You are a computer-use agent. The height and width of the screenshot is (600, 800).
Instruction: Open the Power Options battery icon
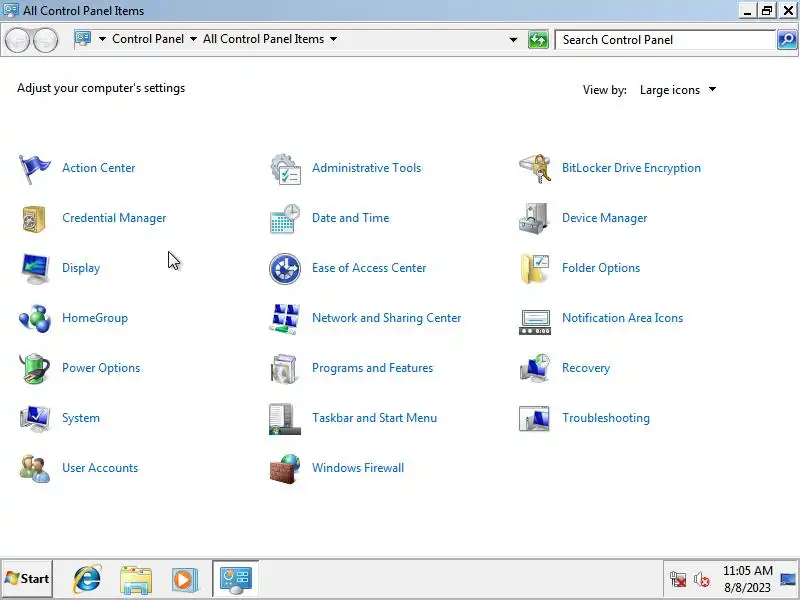35,368
